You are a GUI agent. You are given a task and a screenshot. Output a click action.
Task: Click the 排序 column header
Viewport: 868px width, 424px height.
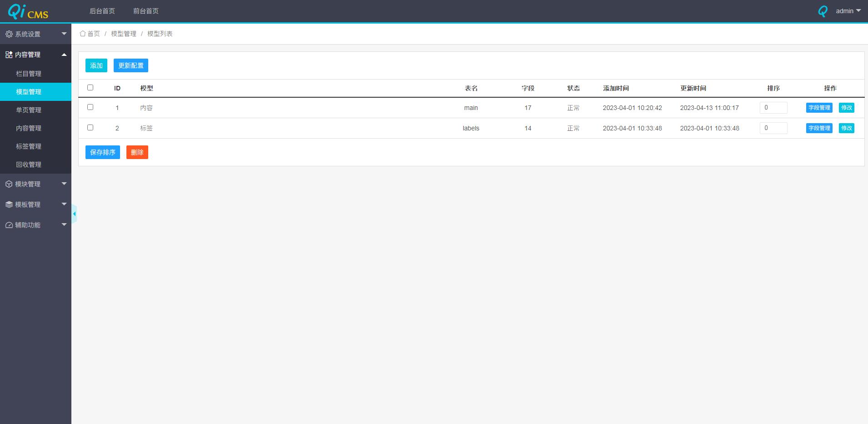[x=773, y=88]
